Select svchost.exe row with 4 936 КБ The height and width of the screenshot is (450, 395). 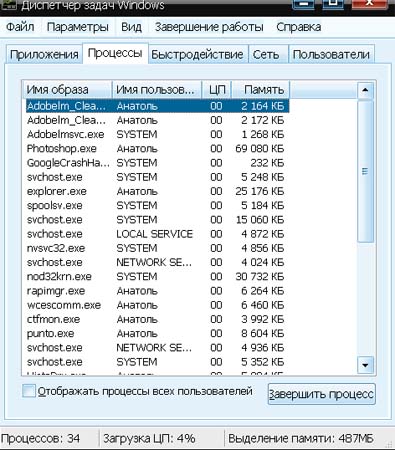tap(157, 348)
